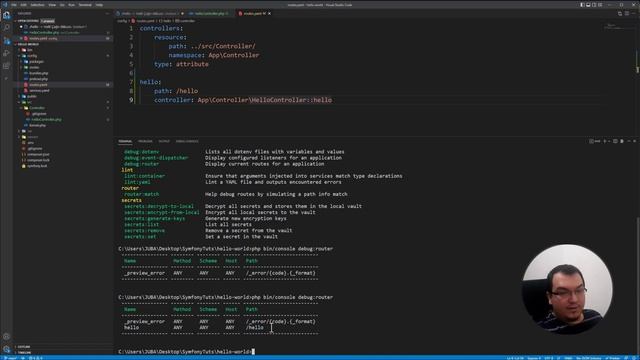Click the new terminal plus icon

pyautogui.click(x=605, y=141)
